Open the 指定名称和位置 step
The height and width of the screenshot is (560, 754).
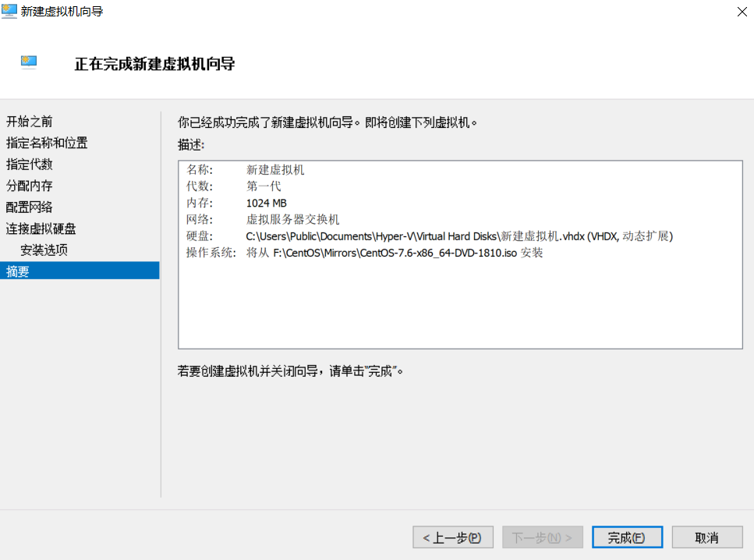point(47,143)
